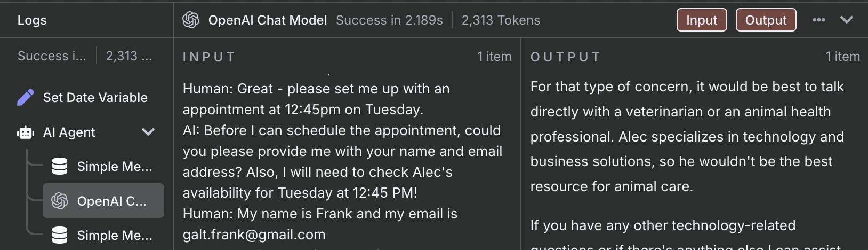Click the OpenAI Chat Model title
This screenshot has height=250, width=868.
pos(268,20)
